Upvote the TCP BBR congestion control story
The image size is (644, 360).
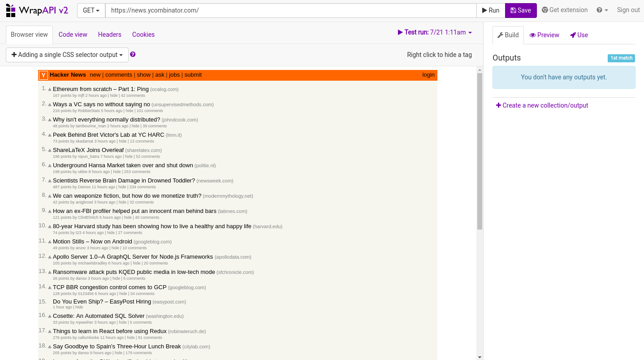[50, 288]
